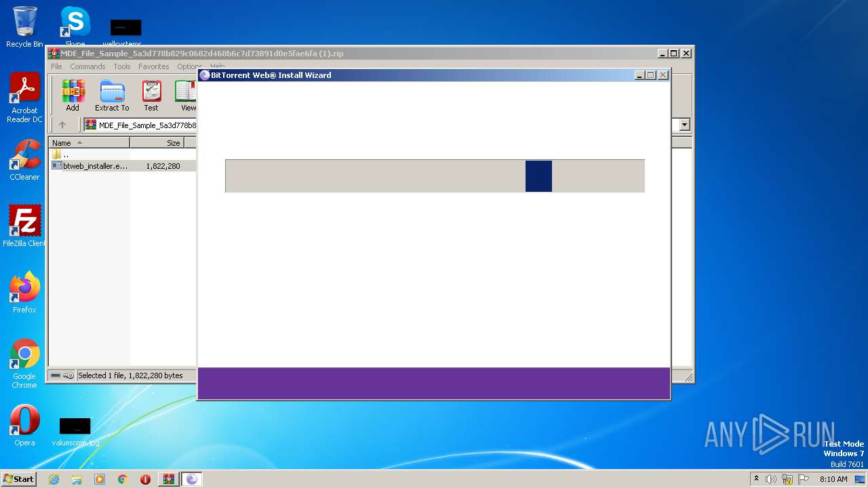Open the Windows Start menu
The height and width of the screenshot is (488, 868).
click(18, 479)
